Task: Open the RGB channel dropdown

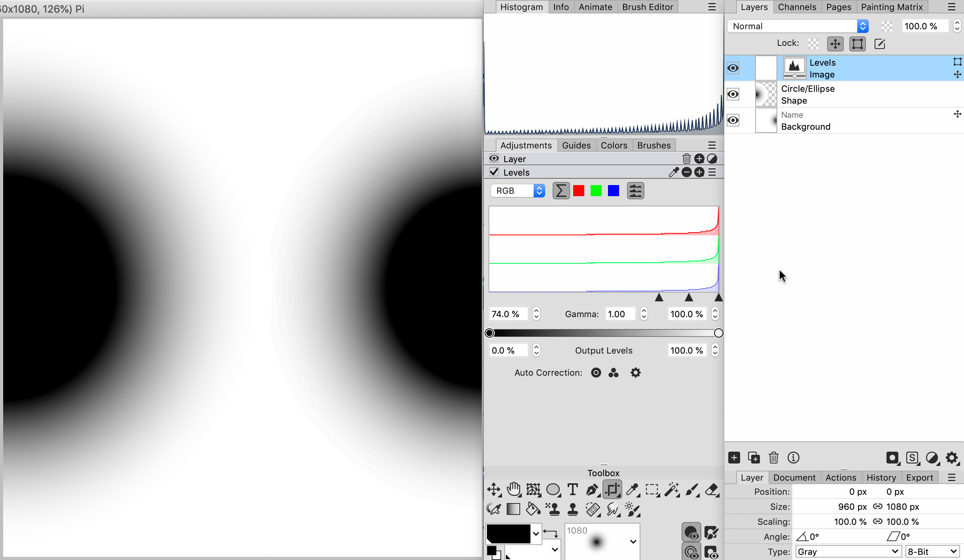Action: click(518, 191)
